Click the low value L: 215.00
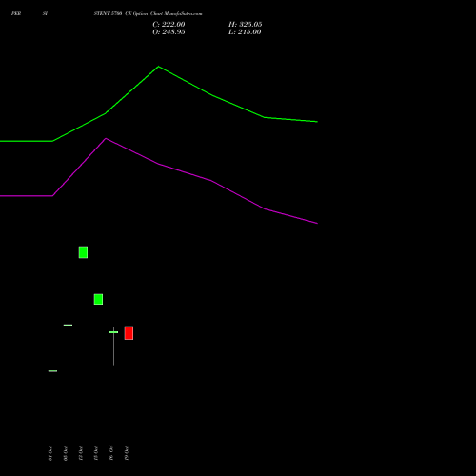Image resolution: width=476 pixels, height=476 pixels. pos(245,32)
